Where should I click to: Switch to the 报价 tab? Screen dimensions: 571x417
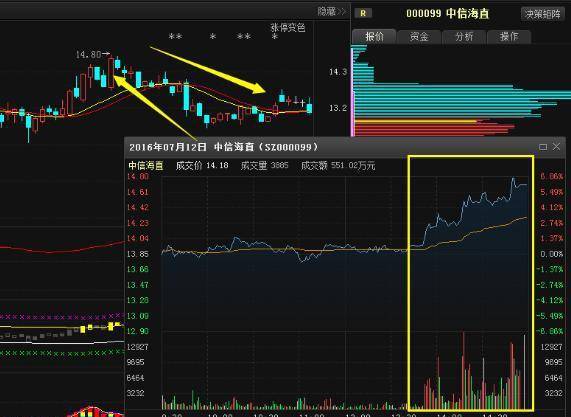tap(374, 36)
